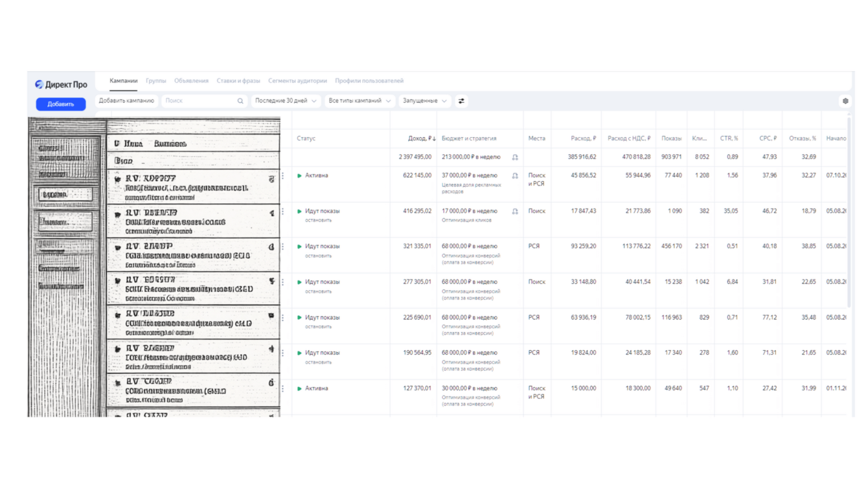Click the magnifier icon in the Поиск field

click(x=240, y=101)
